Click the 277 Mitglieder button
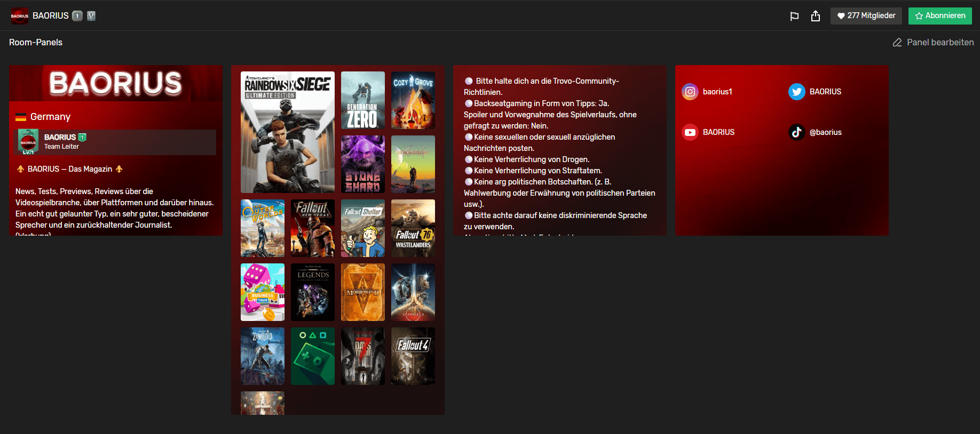Screen dimensions: 980x434 866,15
